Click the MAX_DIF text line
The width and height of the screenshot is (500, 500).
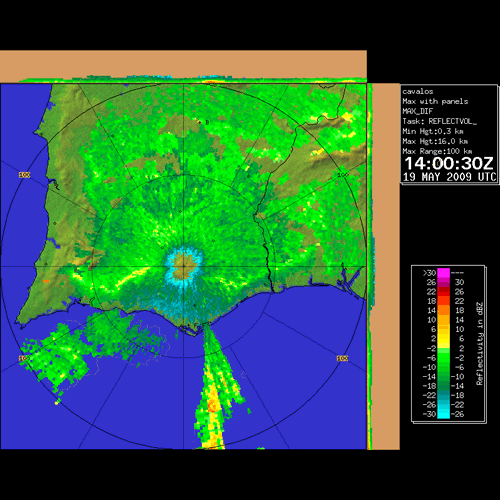pos(417,111)
